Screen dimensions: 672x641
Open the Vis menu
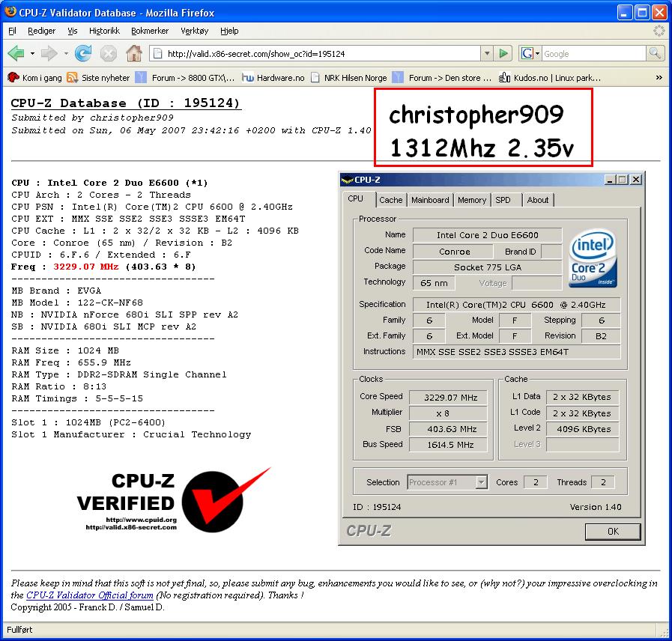click(x=73, y=31)
